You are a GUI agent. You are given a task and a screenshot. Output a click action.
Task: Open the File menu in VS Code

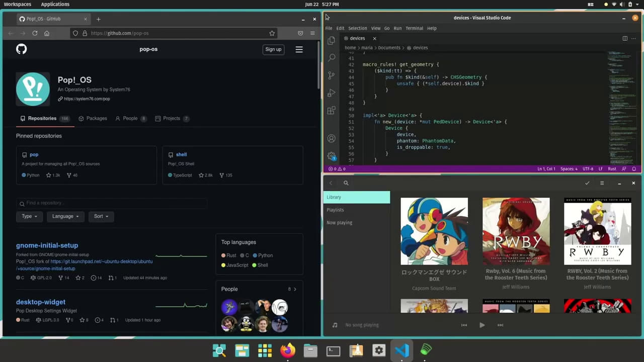point(329,28)
